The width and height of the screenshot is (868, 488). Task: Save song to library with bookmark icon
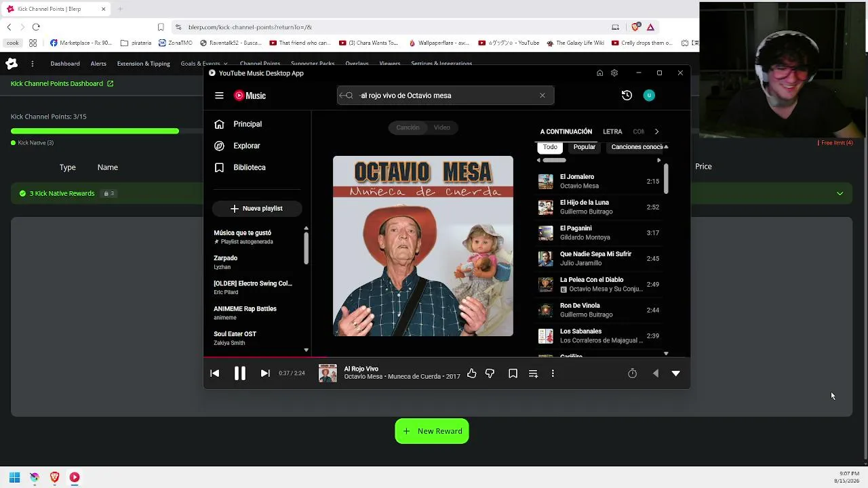[513, 373]
